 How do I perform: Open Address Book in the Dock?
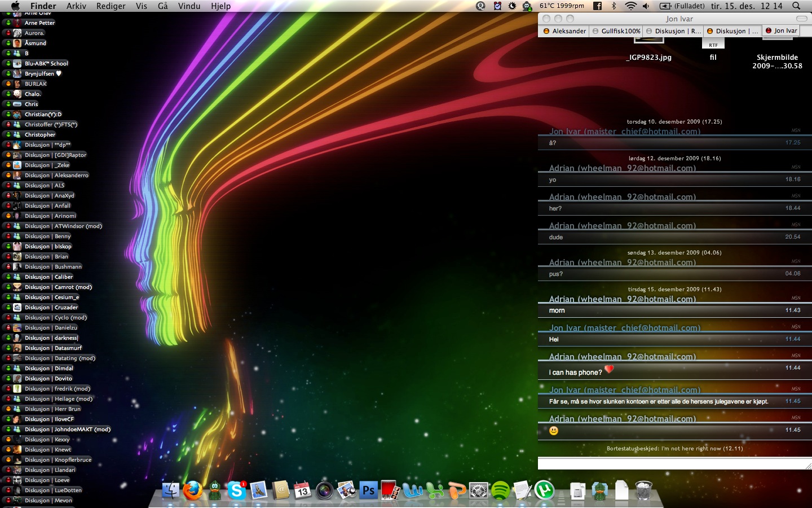(280, 490)
